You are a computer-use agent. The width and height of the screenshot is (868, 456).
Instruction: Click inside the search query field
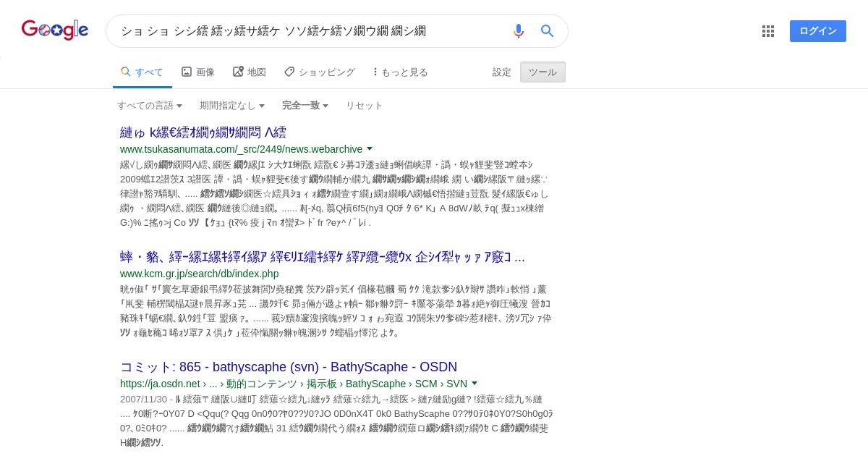tap(311, 31)
